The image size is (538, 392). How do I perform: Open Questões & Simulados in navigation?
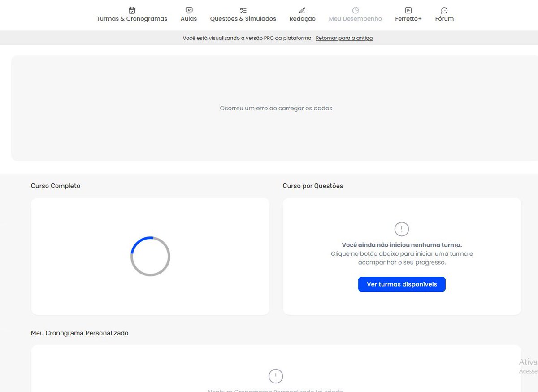point(243,19)
